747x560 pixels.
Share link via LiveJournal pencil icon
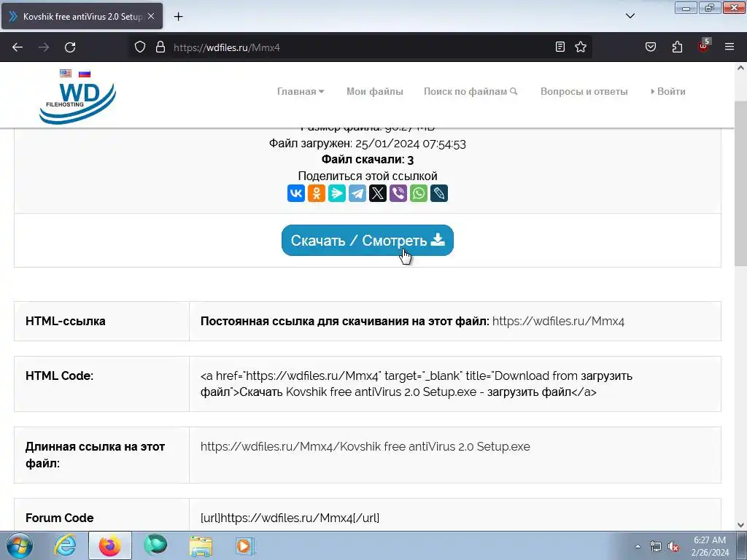pos(439,193)
